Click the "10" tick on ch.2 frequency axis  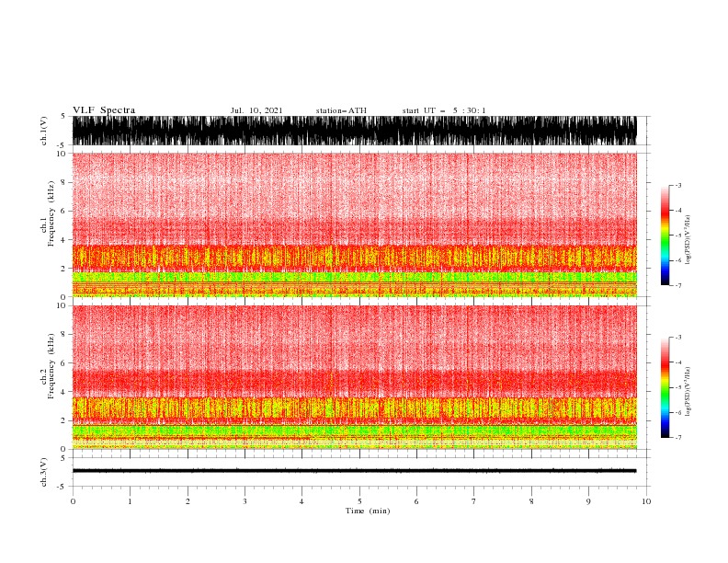[x=62, y=305]
